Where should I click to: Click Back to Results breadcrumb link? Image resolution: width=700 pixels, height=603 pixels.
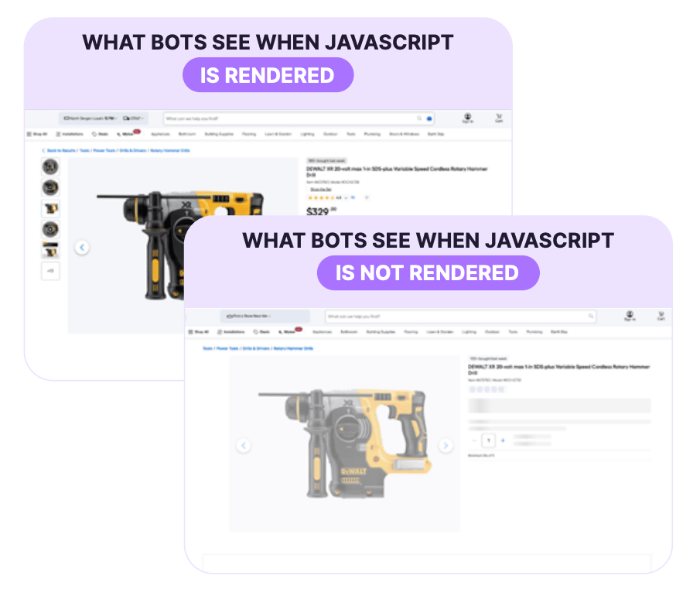point(60,150)
